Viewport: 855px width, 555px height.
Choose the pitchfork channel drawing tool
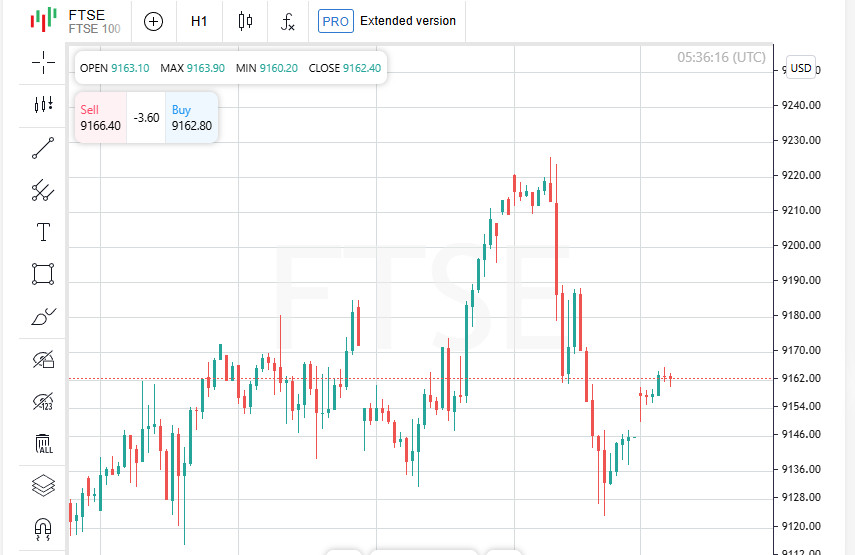pos(43,190)
